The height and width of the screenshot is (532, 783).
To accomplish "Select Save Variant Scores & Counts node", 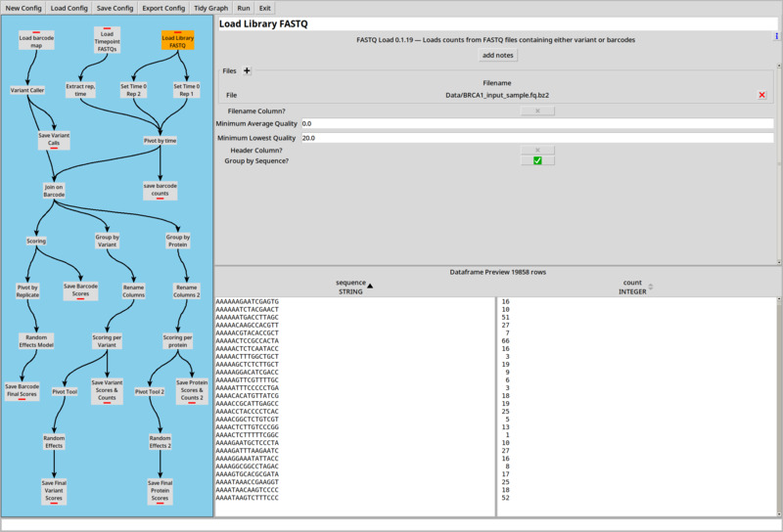I will (107, 390).
